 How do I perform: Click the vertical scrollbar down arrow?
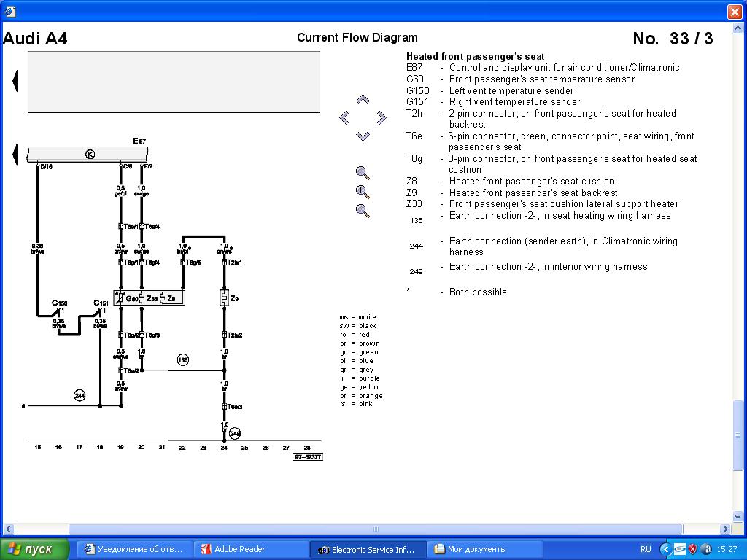[x=738, y=517]
